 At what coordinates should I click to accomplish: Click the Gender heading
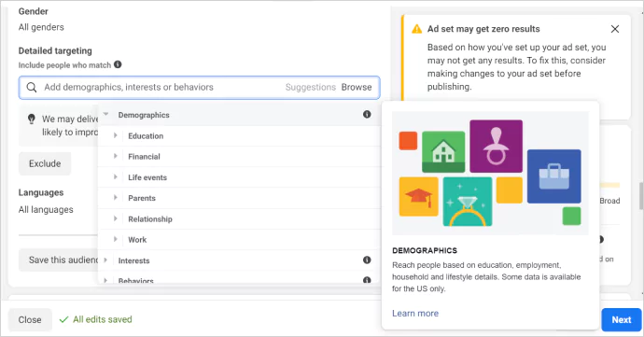(34, 11)
